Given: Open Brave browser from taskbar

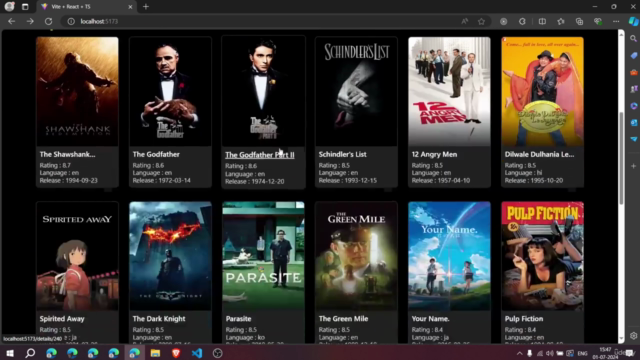Looking at the screenshot, I should tap(176, 353).
